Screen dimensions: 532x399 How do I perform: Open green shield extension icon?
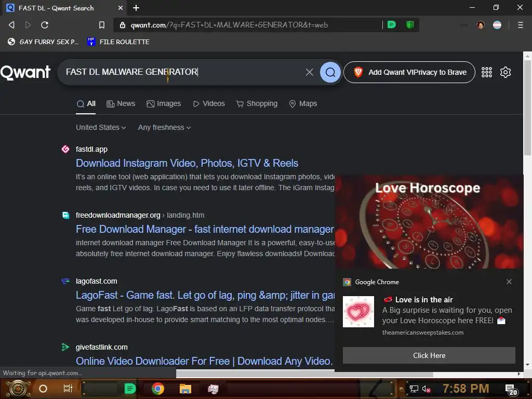click(x=410, y=25)
